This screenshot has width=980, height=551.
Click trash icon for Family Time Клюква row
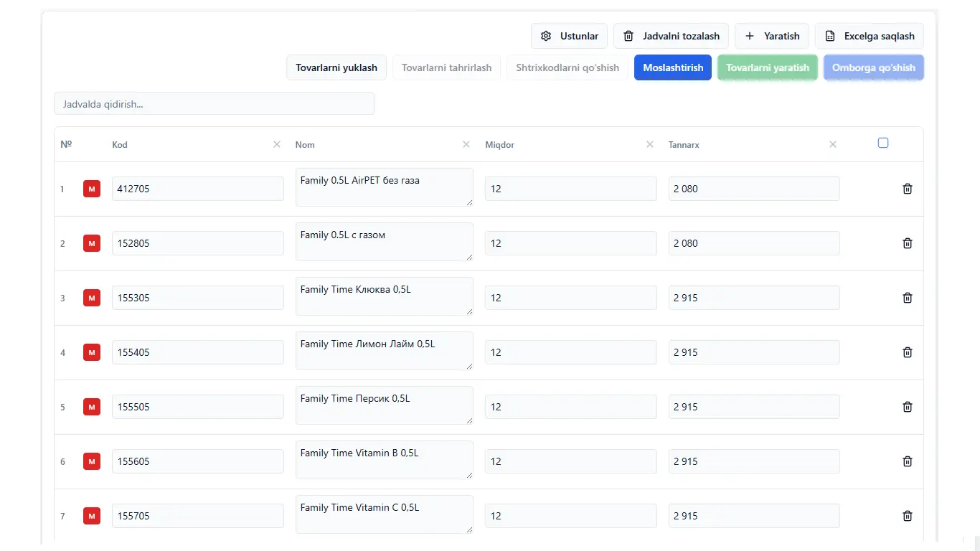[x=907, y=298]
